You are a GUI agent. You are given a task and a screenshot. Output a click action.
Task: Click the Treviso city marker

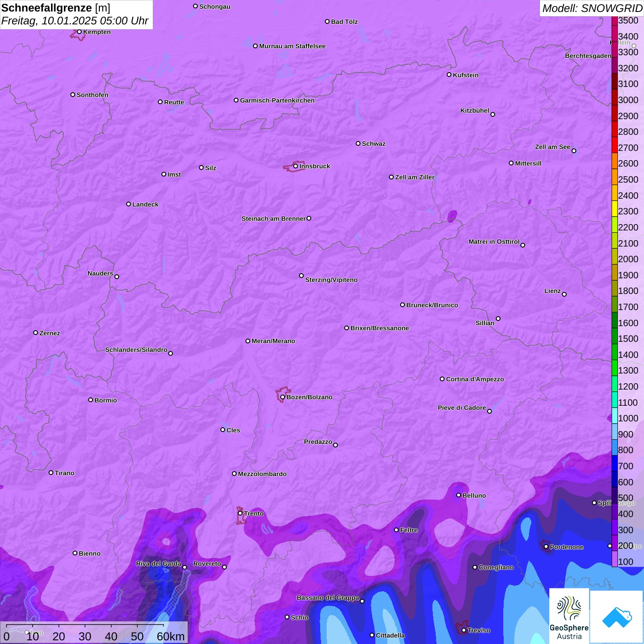[x=464, y=630]
